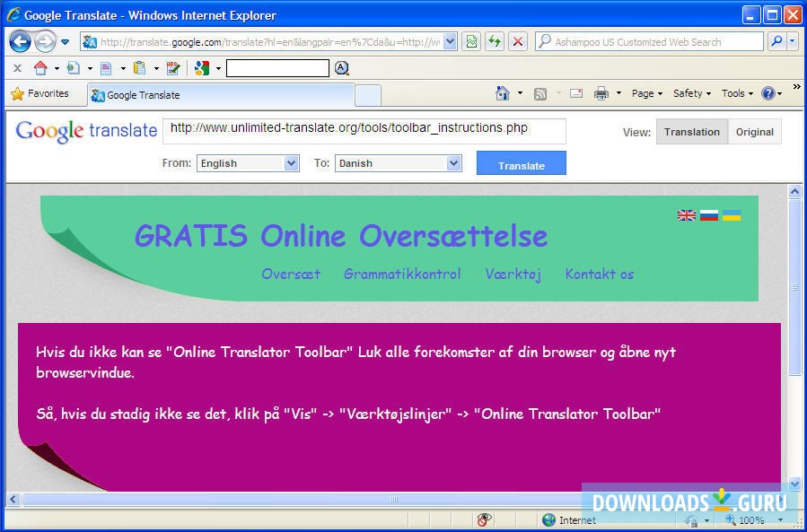The width and height of the screenshot is (807, 532).
Task: Click the green Refresh arrows icon
Action: (x=495, y=41)
